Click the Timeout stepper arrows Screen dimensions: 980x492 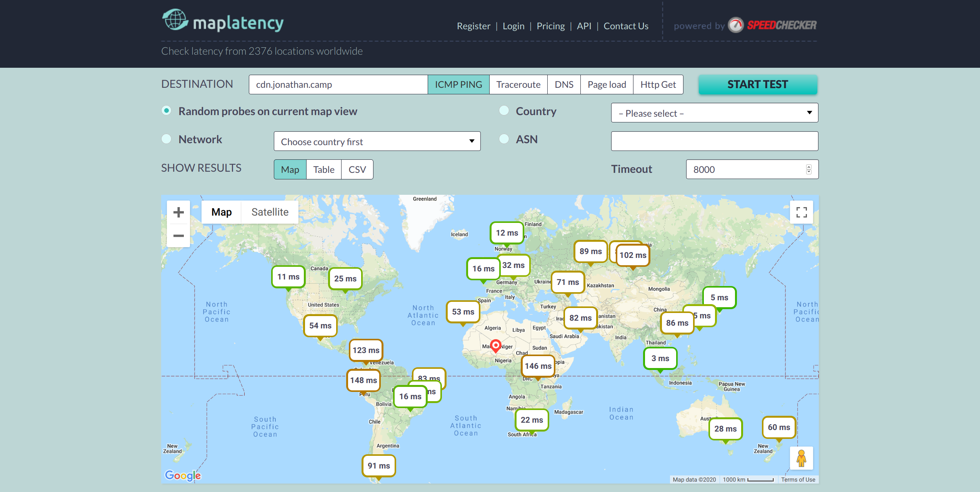(808, 169)
